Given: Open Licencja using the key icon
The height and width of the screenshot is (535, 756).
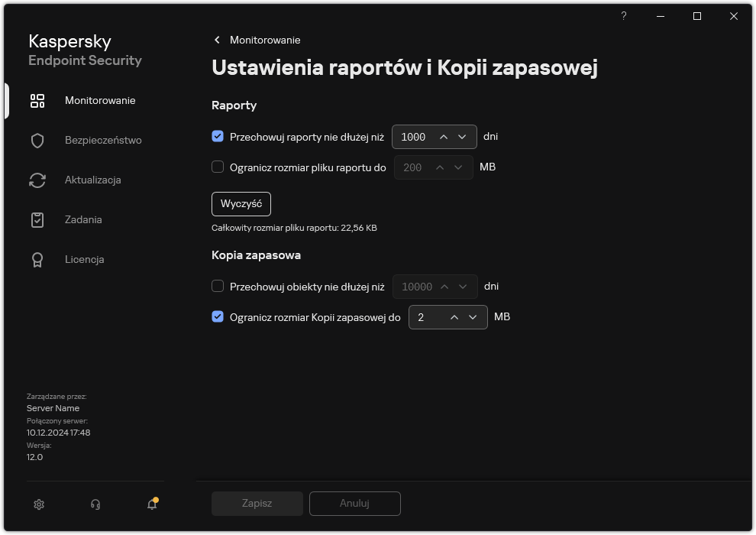Looking at the screenshot, I should (37, 259).
